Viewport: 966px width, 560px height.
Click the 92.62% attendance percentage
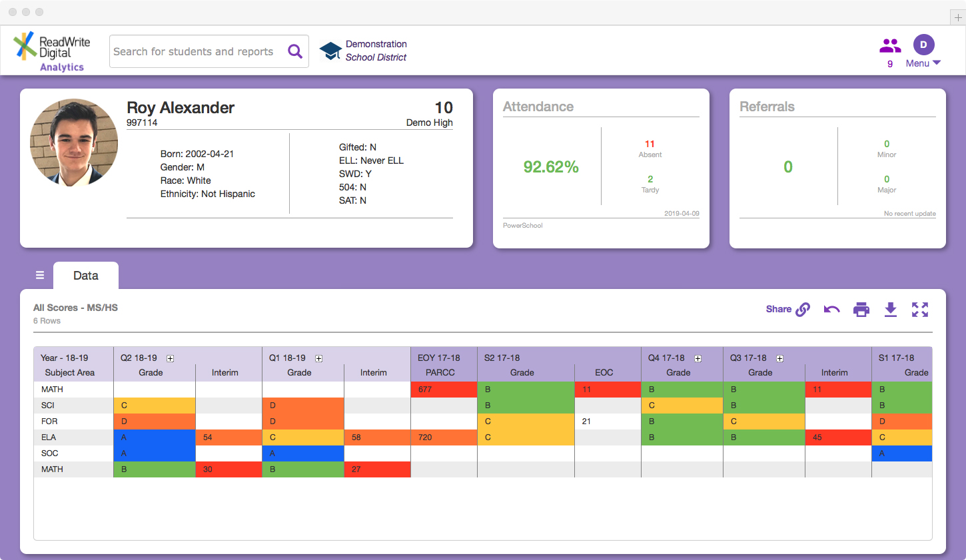[551, 167]
